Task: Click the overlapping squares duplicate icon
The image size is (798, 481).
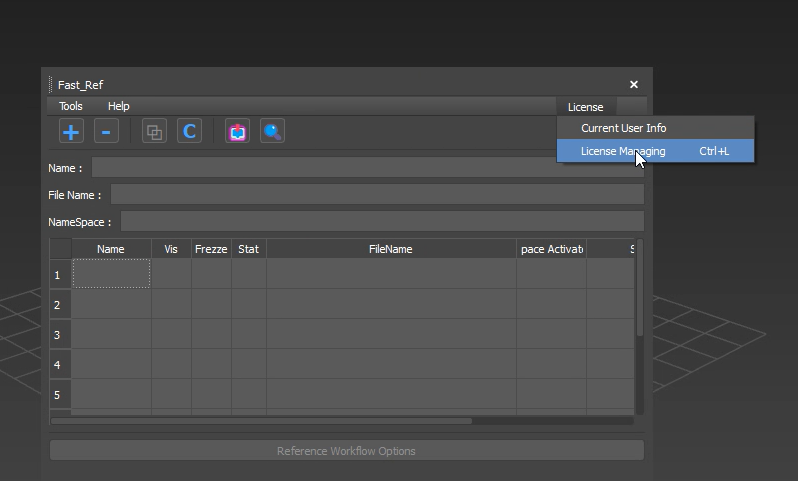Action: [154, 131]
